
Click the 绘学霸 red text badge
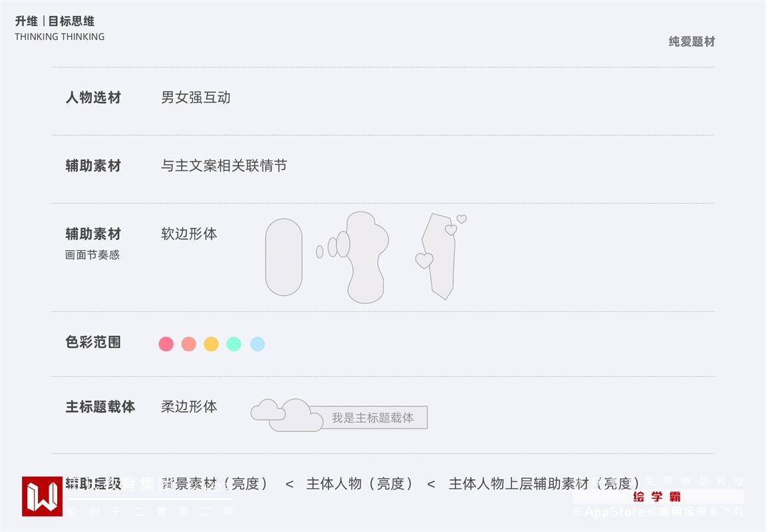(x=657, y=497)
